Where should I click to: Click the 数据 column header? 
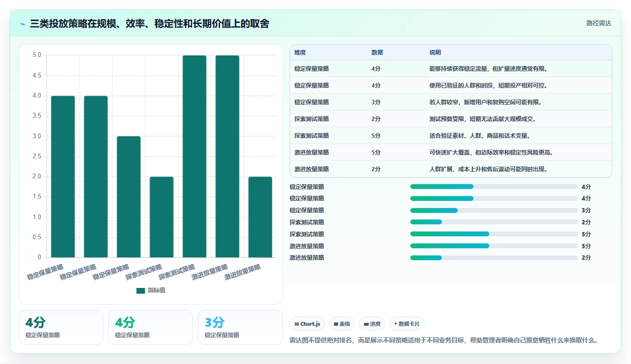377,53
